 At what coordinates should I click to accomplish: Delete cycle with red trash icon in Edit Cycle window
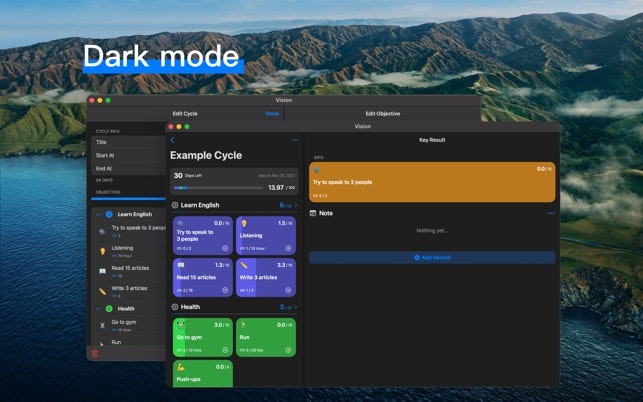coord(95,354)
